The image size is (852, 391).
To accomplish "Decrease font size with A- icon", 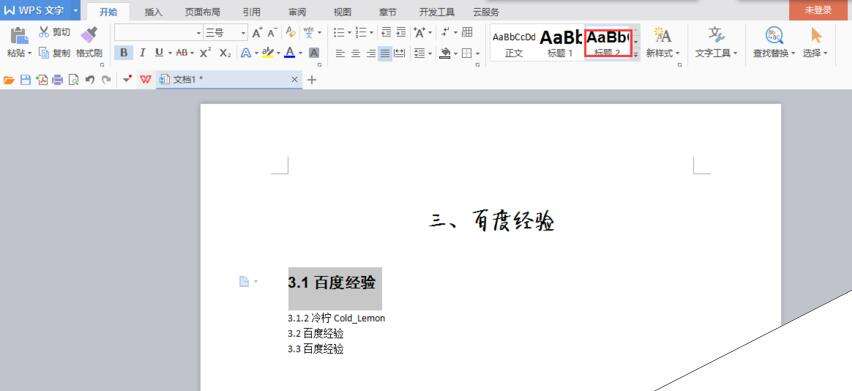I will [x=272, y=33].
